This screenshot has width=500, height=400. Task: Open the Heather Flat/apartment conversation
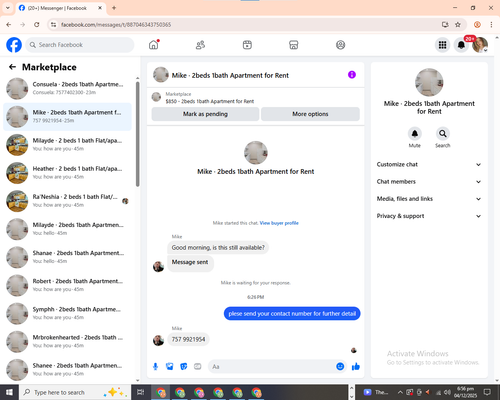click(x=67, y=173)
